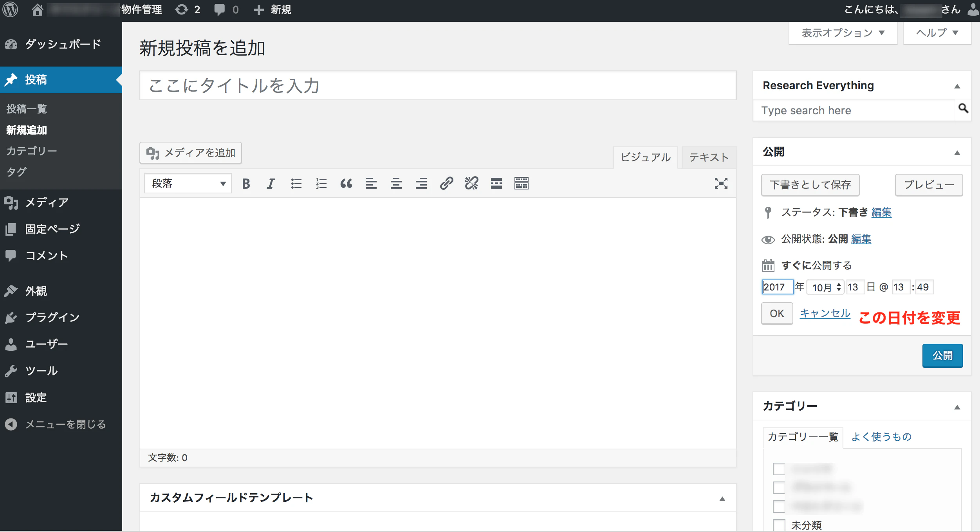
Task: Open the 10月 month dropdown
Action: (x=825, y=287)
